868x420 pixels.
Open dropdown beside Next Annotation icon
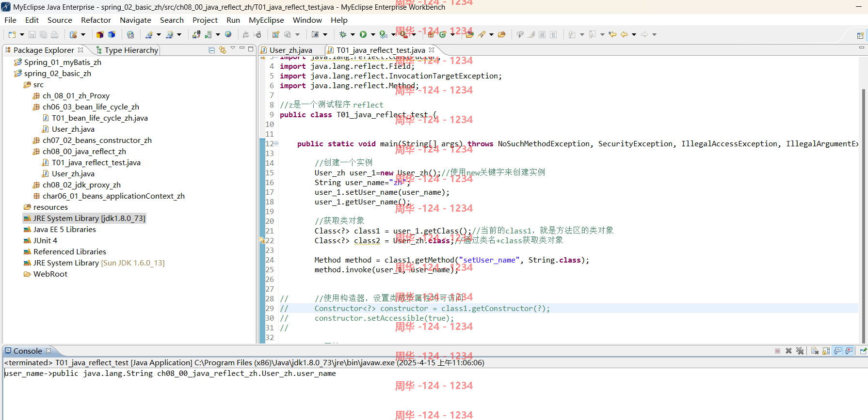point(582,34)
